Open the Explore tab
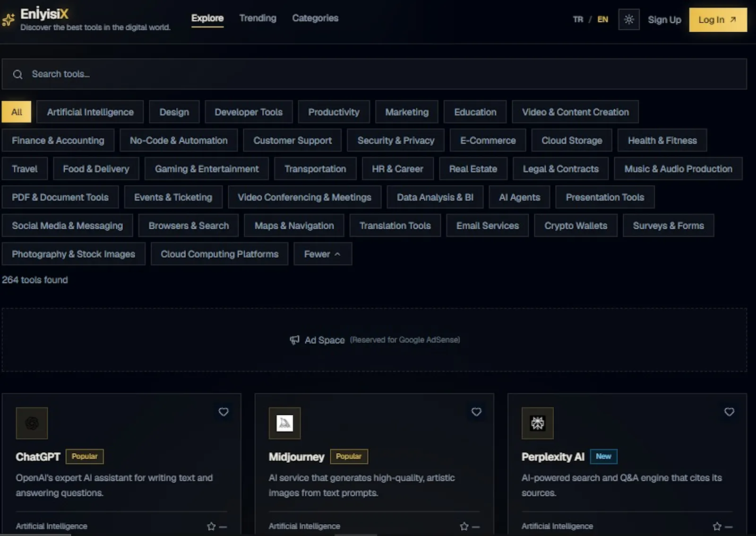 tap(207, 18)
